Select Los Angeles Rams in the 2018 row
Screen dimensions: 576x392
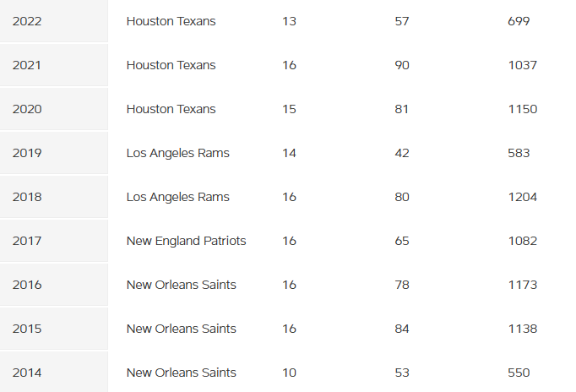177,197
